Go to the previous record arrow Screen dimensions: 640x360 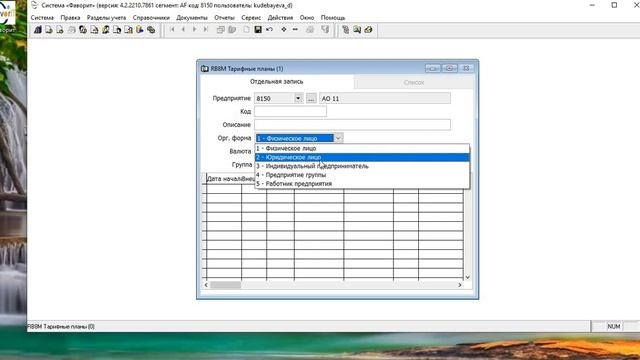pyautogui.click(x=183, y=29)
